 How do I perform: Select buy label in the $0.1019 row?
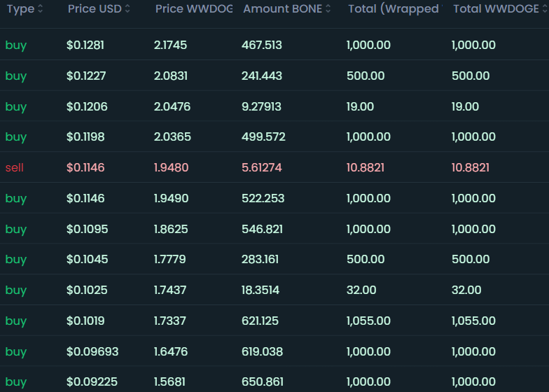pos(16,322)
